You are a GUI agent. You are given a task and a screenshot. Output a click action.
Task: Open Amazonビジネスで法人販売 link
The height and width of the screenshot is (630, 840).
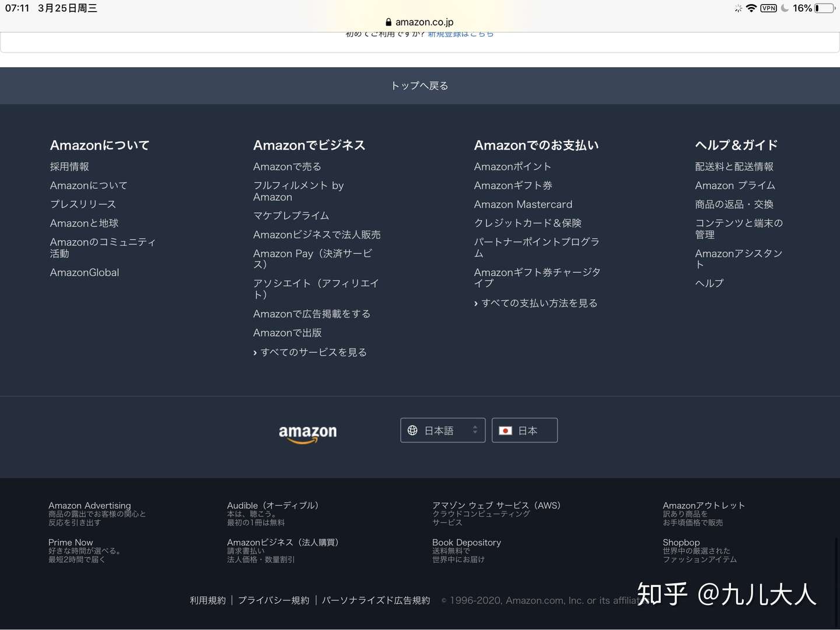317,235
